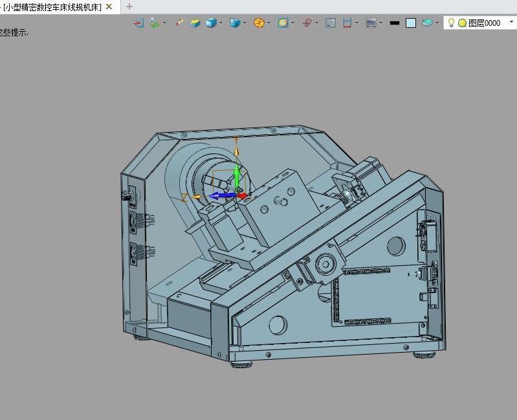The image size is (517, 420).
Task: Open the 图层0000 layer dropdown
Action: (511, 22)
